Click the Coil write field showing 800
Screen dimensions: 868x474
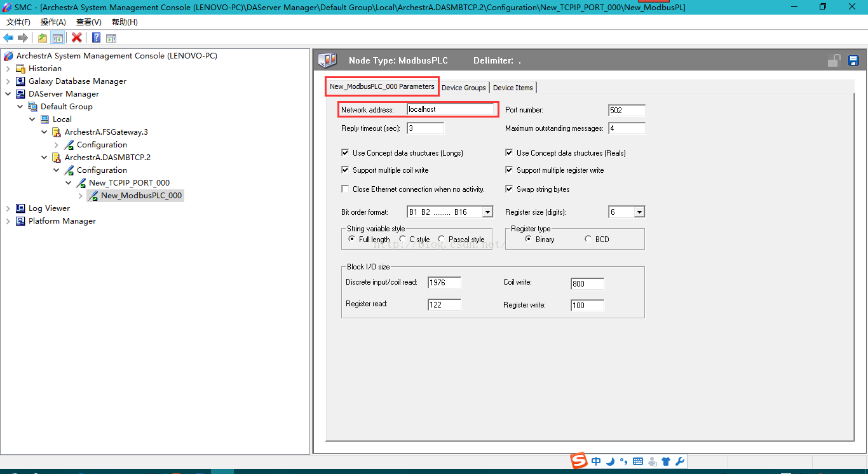[x=587, y=284]
